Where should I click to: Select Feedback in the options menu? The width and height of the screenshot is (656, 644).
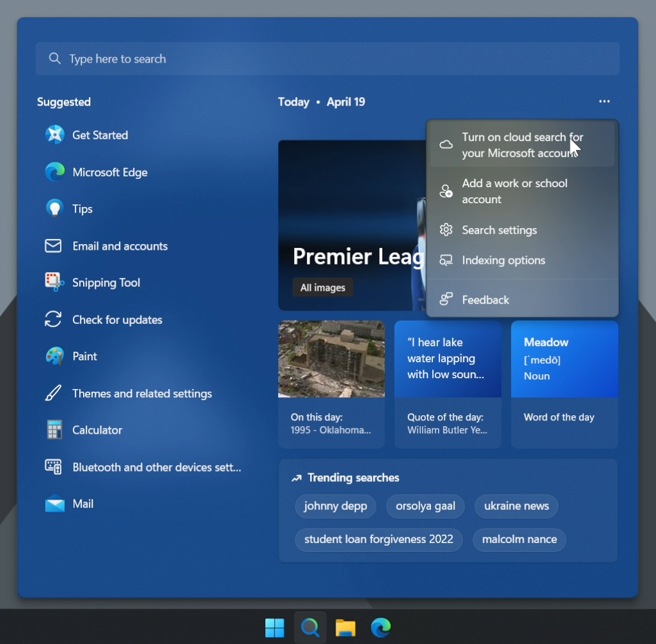click(x=486, y=300)
